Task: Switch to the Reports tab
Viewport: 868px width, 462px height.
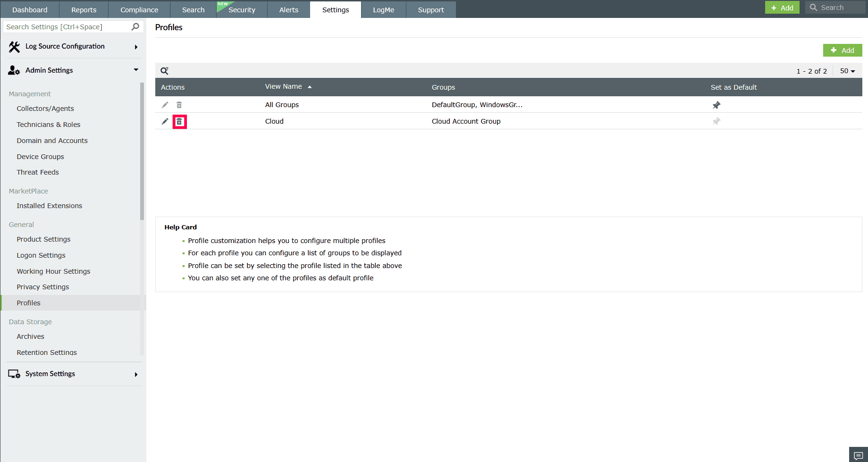Action: tap(84, 9)
